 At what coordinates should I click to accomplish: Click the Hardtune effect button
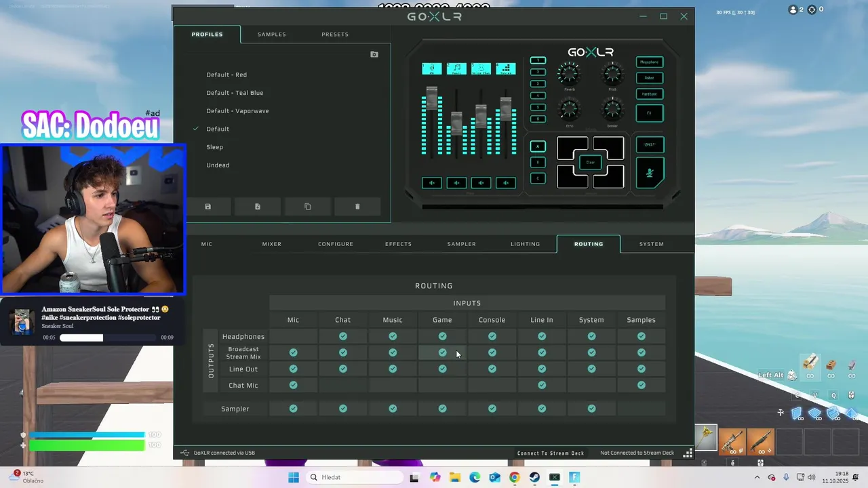point(650,94)
